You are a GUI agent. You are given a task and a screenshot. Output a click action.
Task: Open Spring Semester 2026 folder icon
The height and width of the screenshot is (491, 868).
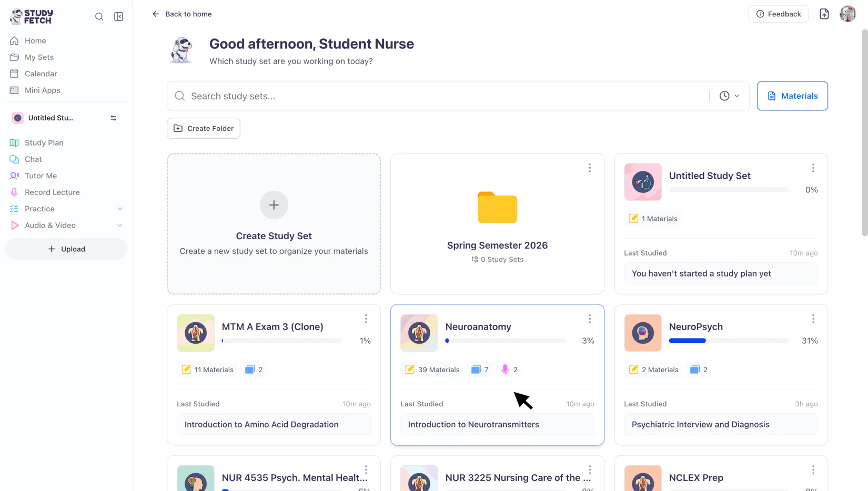pos(498,208)
